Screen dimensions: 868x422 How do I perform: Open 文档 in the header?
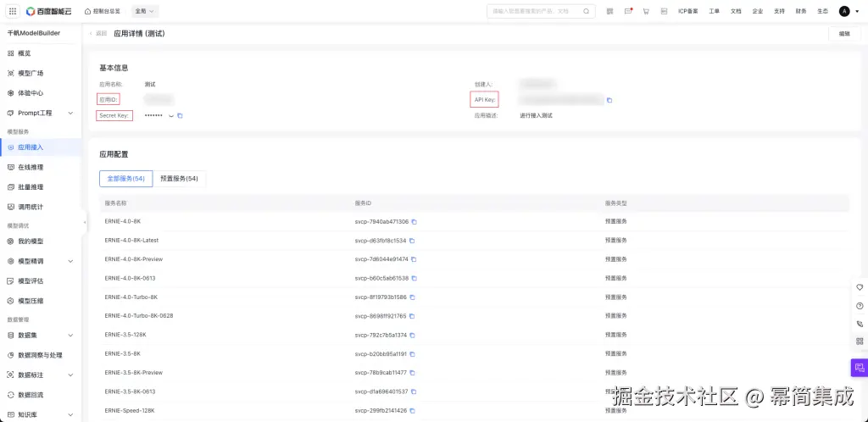pyautogui.click(x=736, y=11)
